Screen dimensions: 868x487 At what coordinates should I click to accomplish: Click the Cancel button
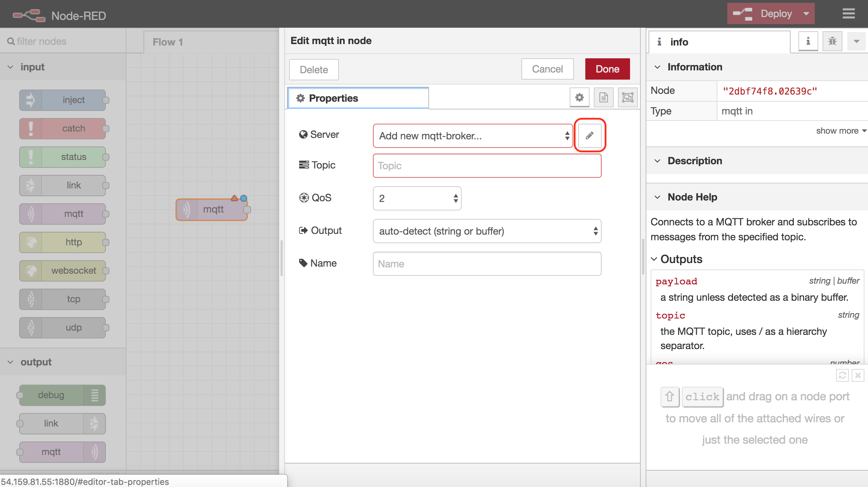point(547,69)
